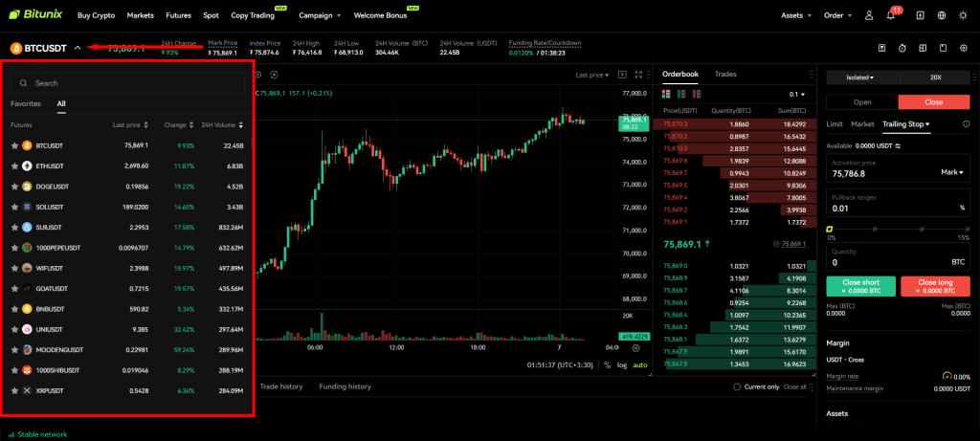Favorite ETHUSDT with the star
The height and width of the screenshot is (441, 980).
coord(14,165)
